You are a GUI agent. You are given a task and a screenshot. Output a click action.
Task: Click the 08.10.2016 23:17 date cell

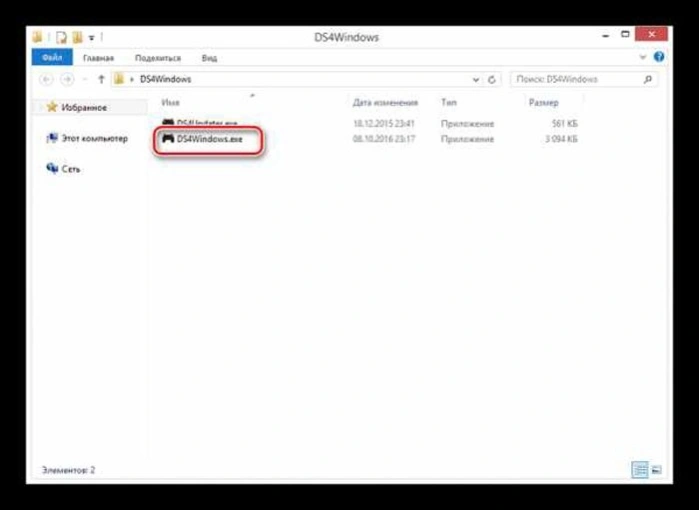(384, 139)
